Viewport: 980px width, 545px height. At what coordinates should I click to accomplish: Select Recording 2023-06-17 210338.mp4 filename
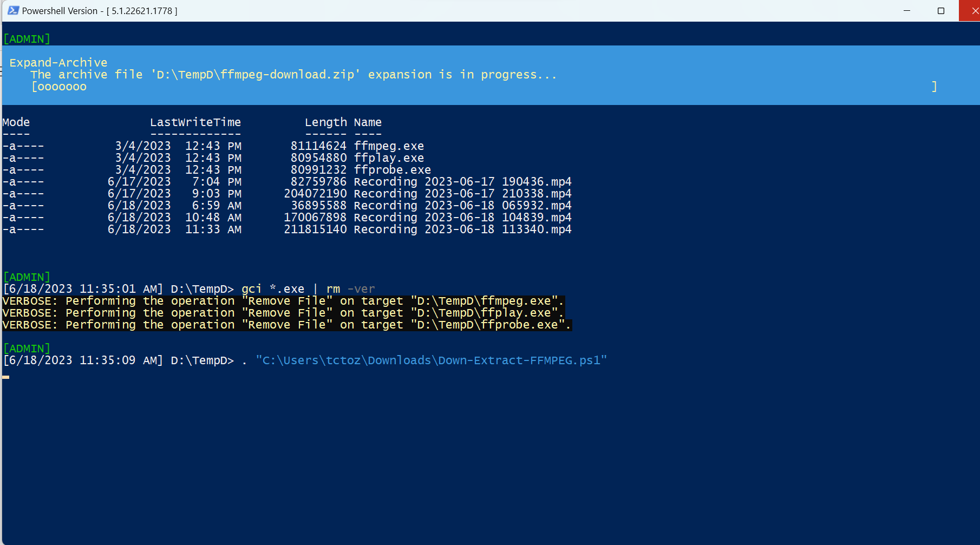pos(463,194)
